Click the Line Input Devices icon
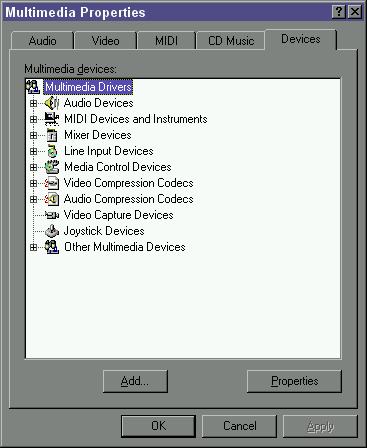The image size is (367, 448). click(52, 151)
